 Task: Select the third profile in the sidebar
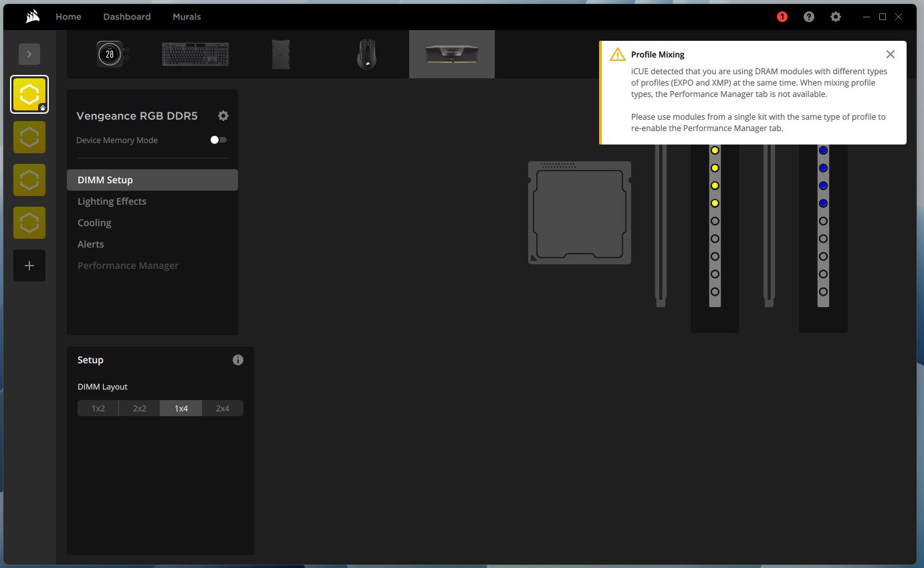[29, 180]
